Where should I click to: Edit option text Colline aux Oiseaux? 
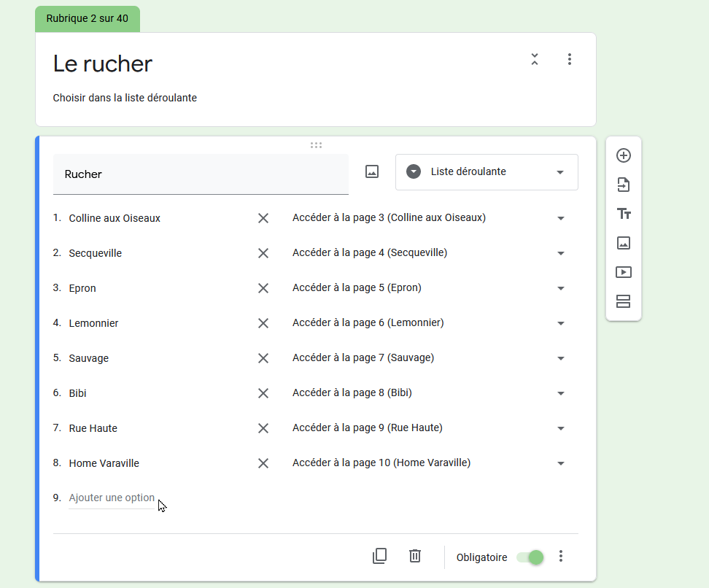tap(115, 218)
